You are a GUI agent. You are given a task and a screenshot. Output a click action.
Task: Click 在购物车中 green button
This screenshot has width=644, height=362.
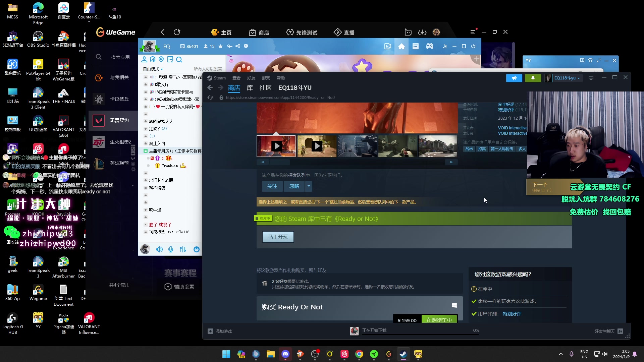(x=439, y=320)
